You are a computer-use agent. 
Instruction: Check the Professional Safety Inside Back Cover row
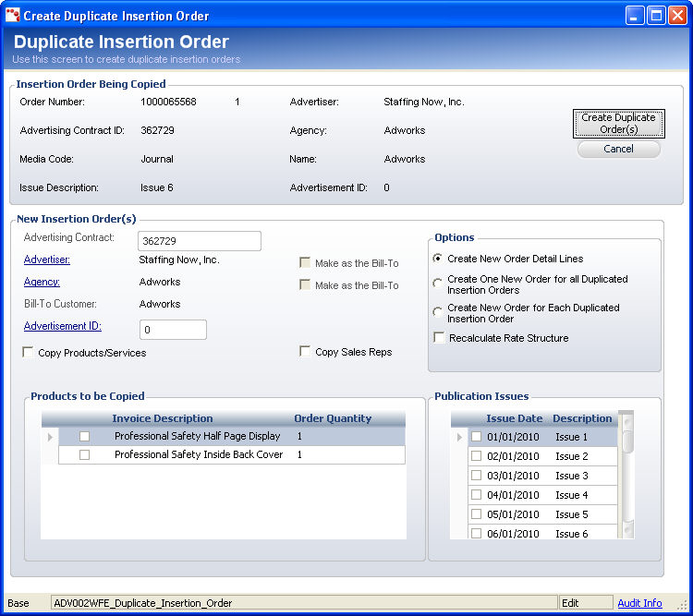pos(85,455)
